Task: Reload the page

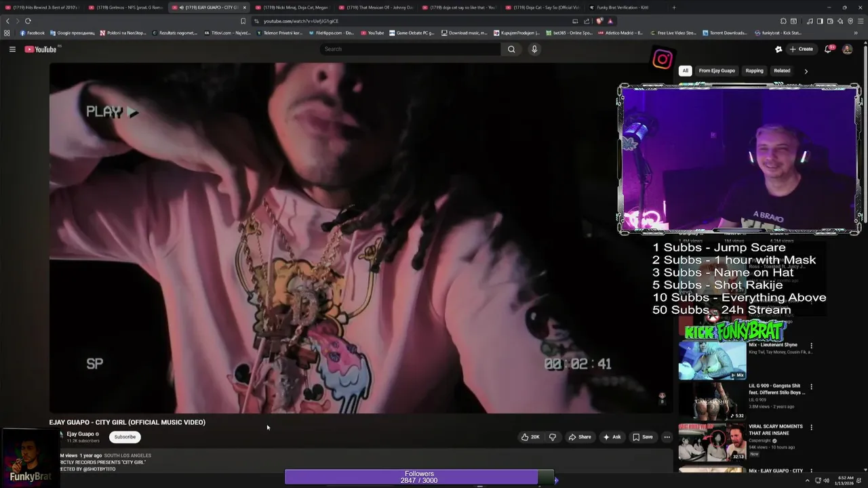Action: pyautogui.click(x=28, y=21)
